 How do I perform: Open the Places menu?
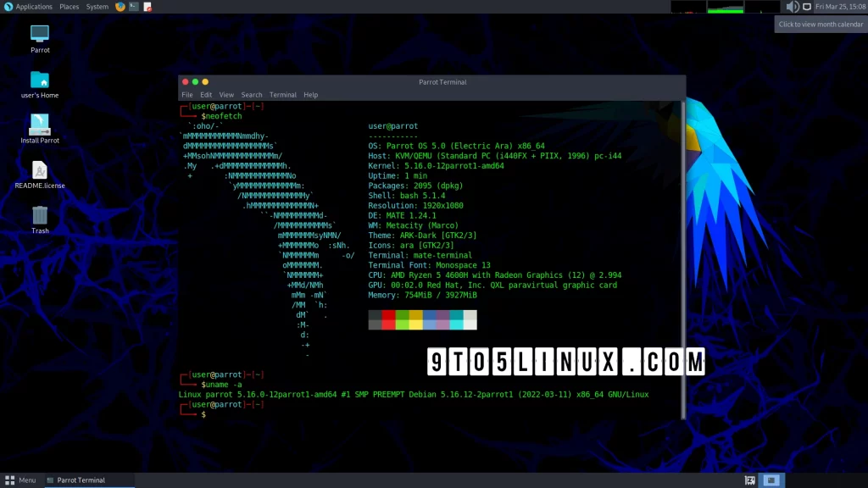(x=70, y=7)
